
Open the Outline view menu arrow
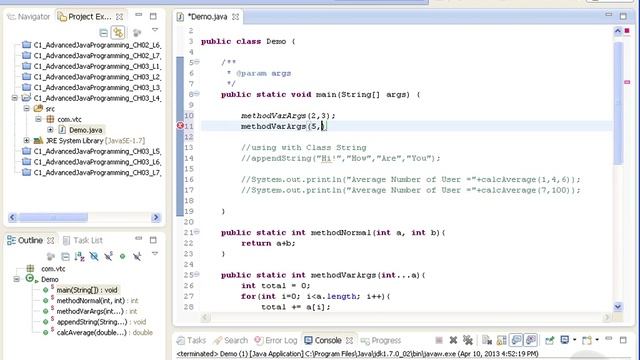(x=155, y=254)
